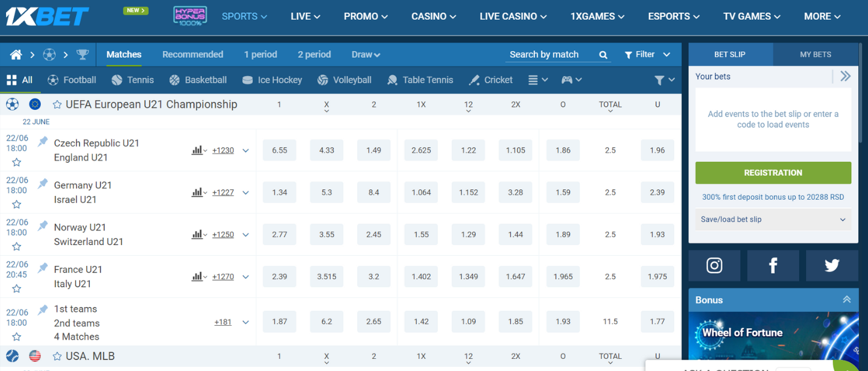The width and height of the screenshot is (868, 371).
Task: Star the Czech Republic U21 match as favorite
Action: [17, 162]
